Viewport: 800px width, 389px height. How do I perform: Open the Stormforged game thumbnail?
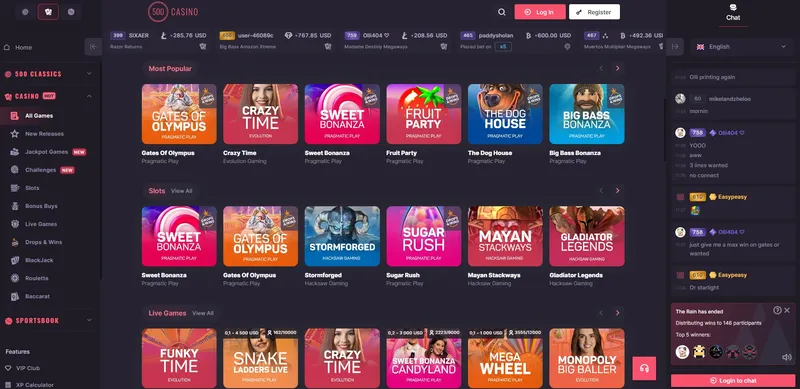(x=342, y=236)
